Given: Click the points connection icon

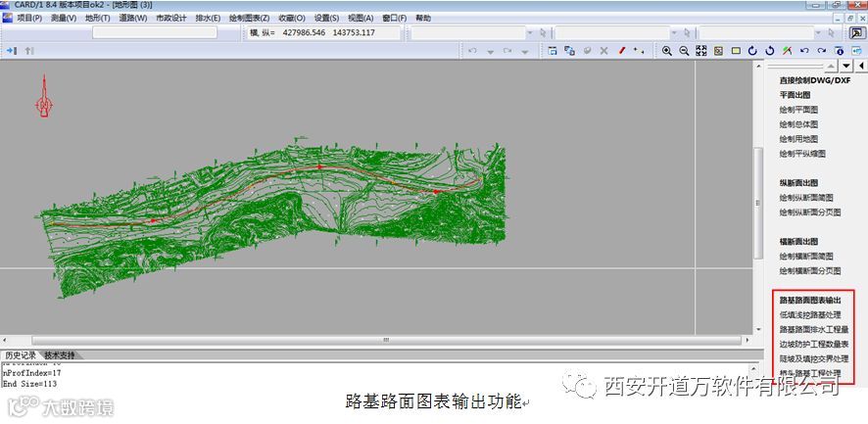Looking at the screenshot, I should tap(639, 50).
